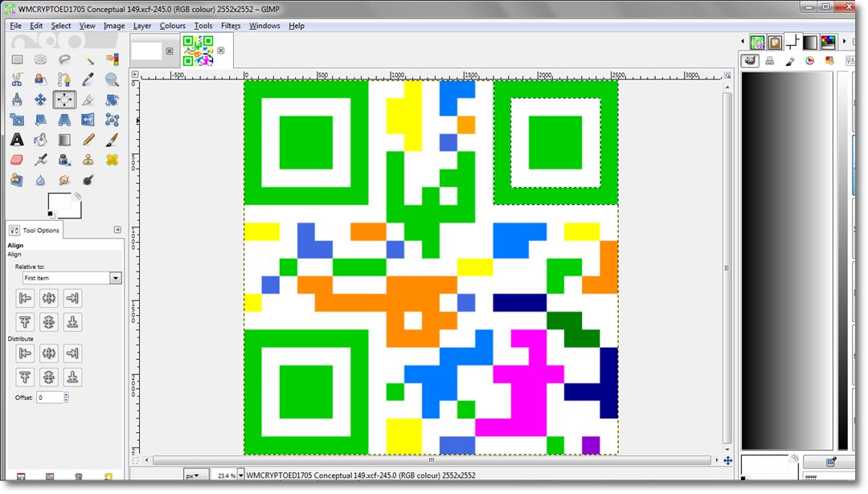Select the Paths tool
The height and width of the screenshot is (494, 868).
(64, 80)
